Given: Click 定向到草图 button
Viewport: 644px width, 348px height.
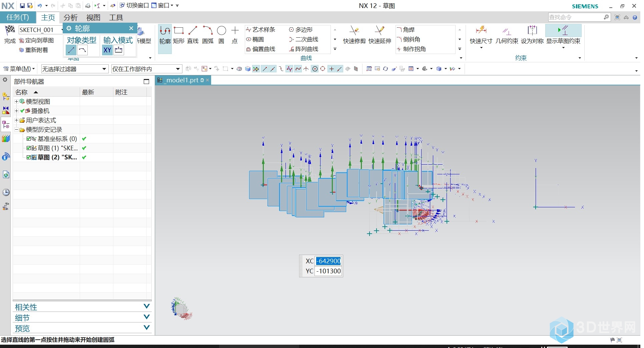Looking at the screenshot, I should point(37,40).
